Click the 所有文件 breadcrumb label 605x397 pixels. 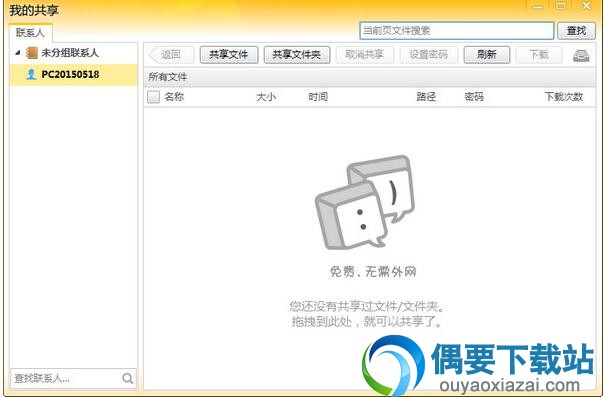[x=167, y=77]
